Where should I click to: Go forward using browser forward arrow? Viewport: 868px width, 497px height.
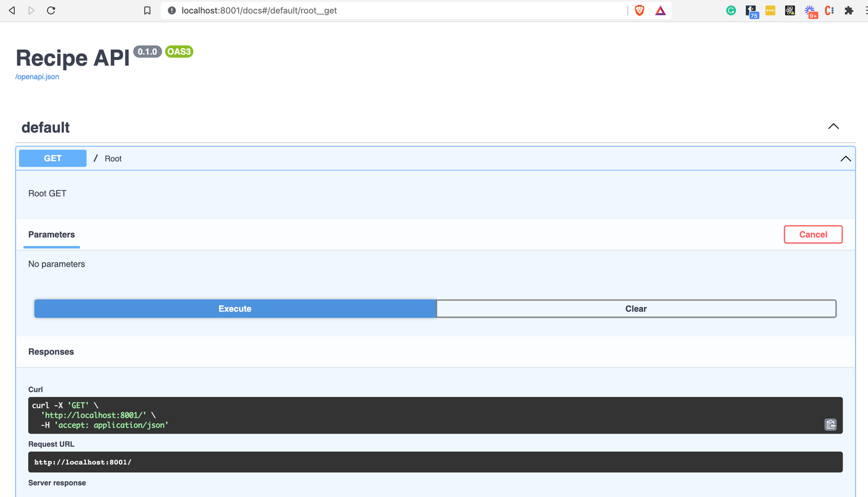click(31, 10)
